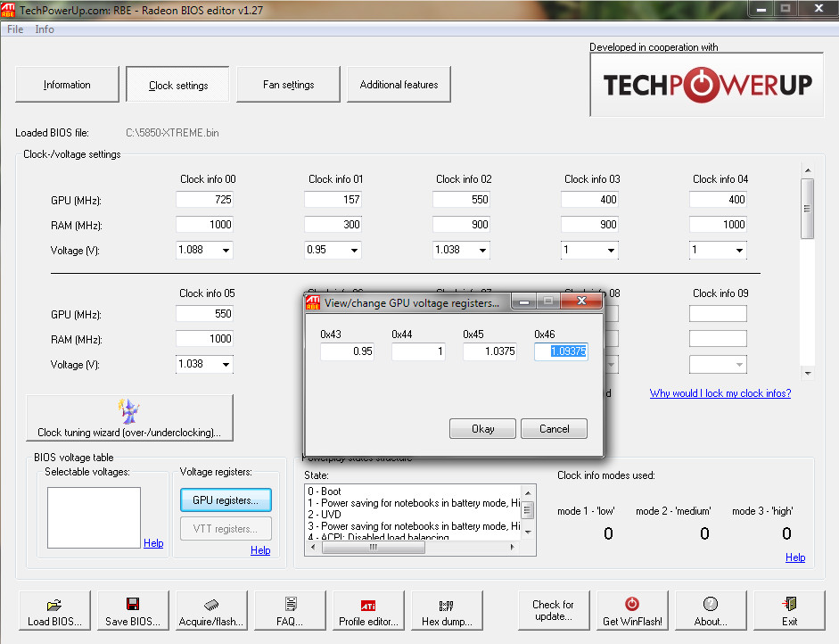Open the FAQ document icon button
Screen dimensions: 839x644
click(290, 610)
